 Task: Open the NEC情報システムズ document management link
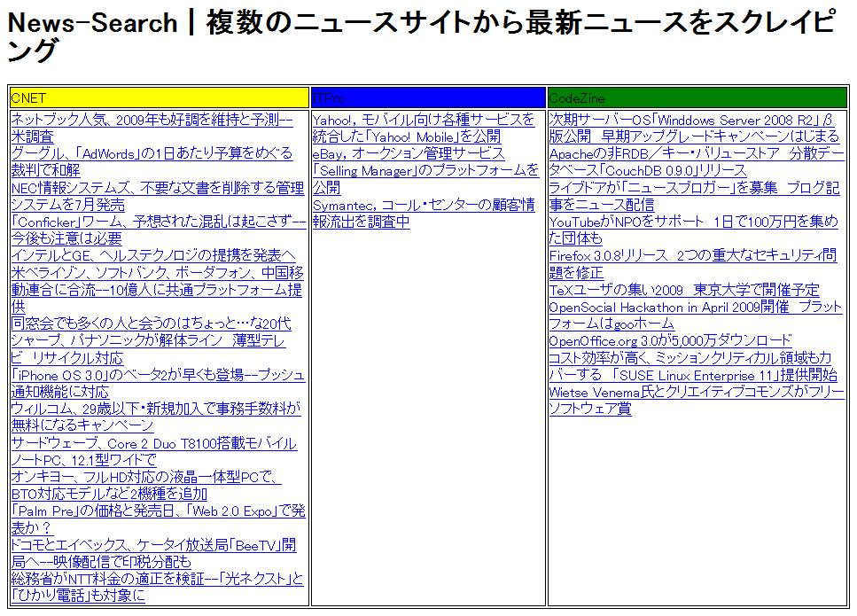point(158,196)
